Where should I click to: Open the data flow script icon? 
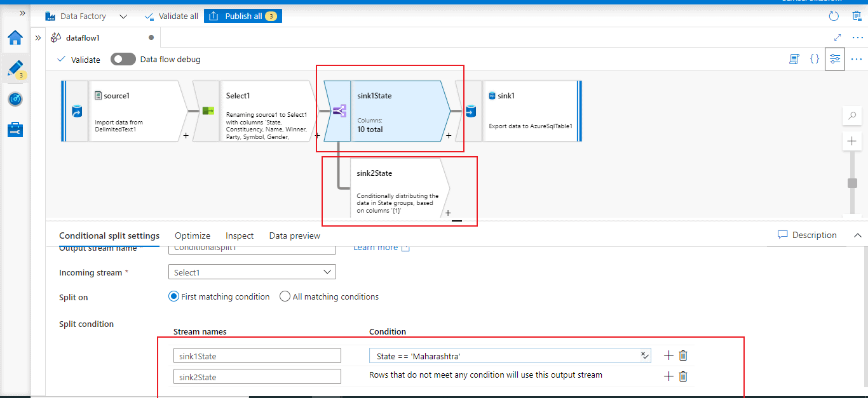[794, 59]
